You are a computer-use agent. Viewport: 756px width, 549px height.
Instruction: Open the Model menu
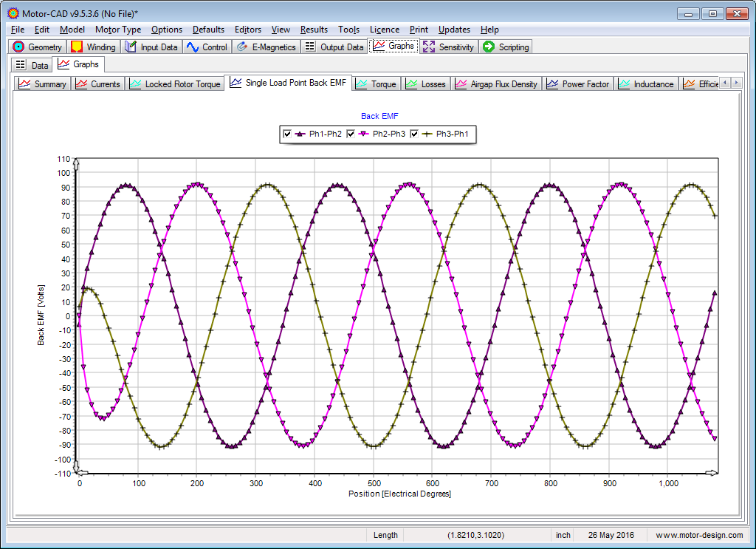[x=72, y=30]
